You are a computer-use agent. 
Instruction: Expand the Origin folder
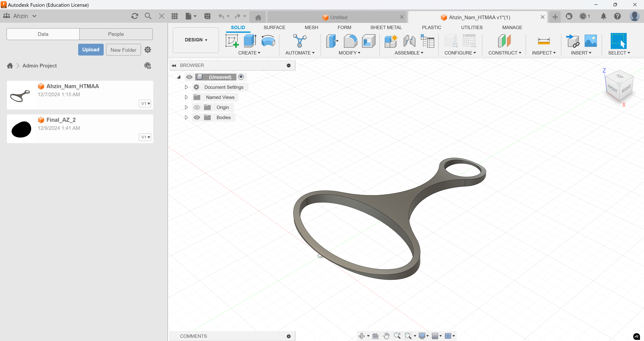pos(186,107)
